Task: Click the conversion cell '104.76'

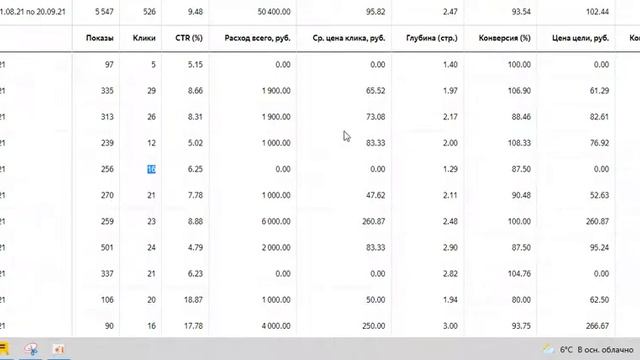Action: click(519, 273)
